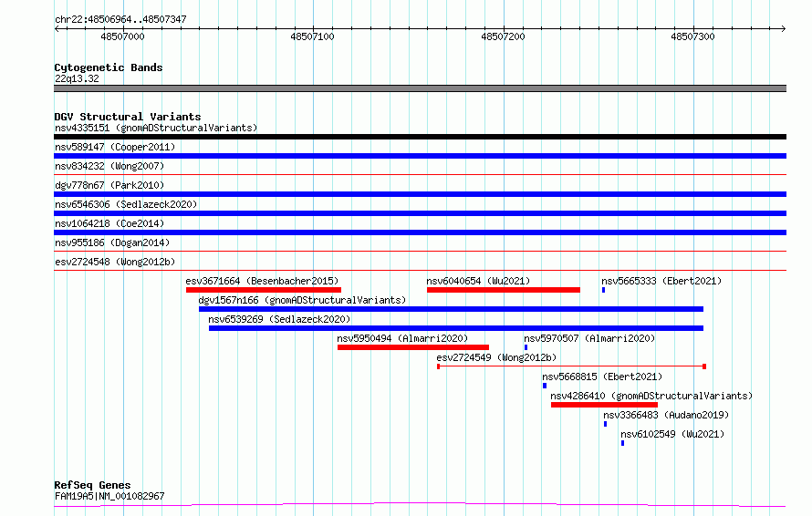Select the red nsv4286410 variant bar
The image size is (812, 516).
pyautogui.click(x=604, y=405)
